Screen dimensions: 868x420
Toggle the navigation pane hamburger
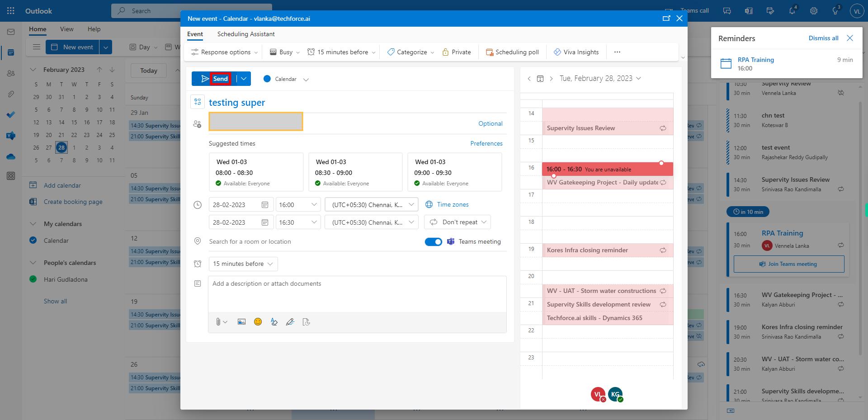click(x=37, y=47)
